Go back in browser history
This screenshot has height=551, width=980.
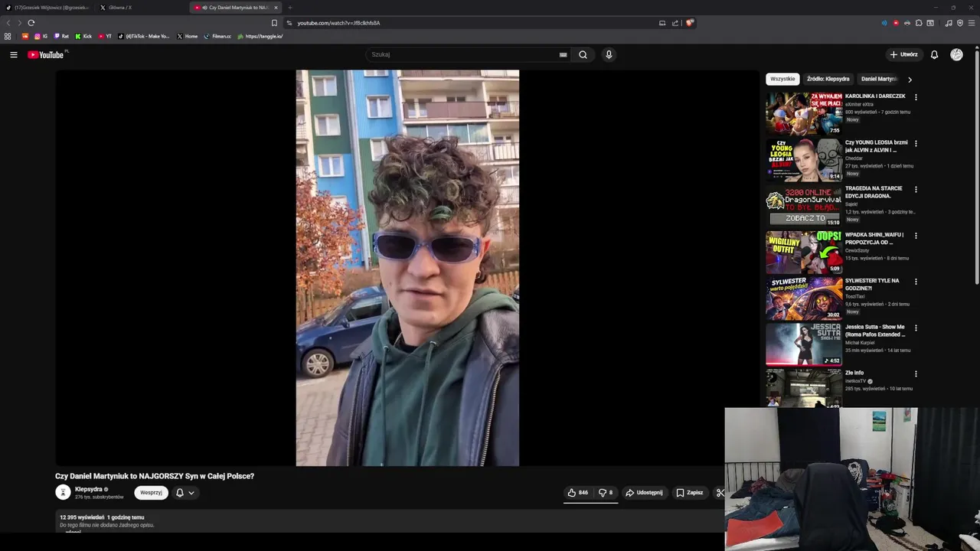[8, 23]
